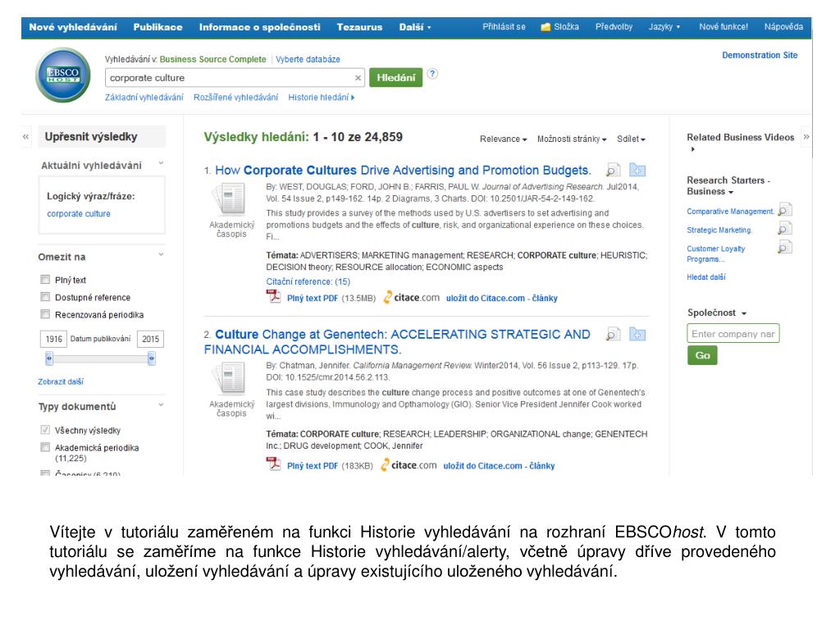
Task: Open search help question mark icon
Action: pos(432,74)
